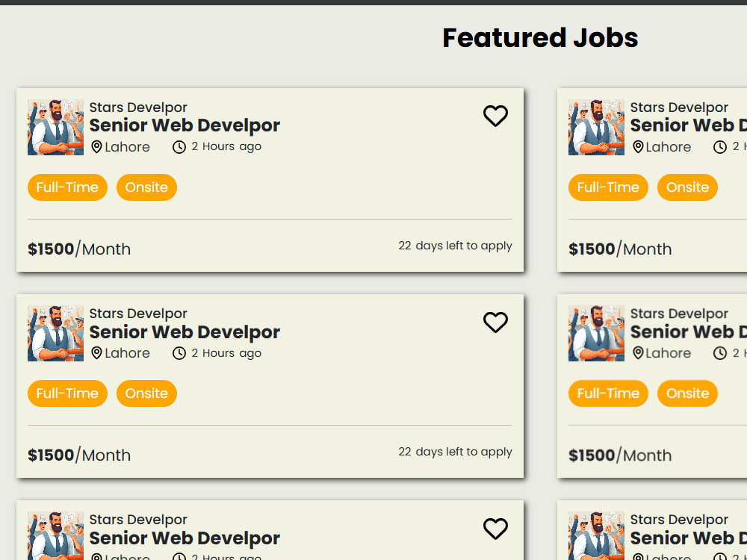
Task: Open Senior Web Develpor title in top-left card
Action: click(185, 125)
